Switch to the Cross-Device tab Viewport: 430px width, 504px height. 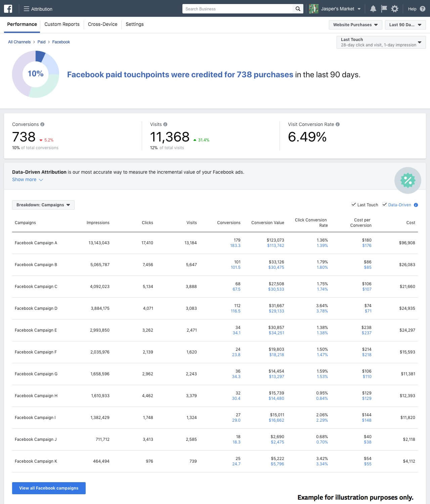pos(102,24)
